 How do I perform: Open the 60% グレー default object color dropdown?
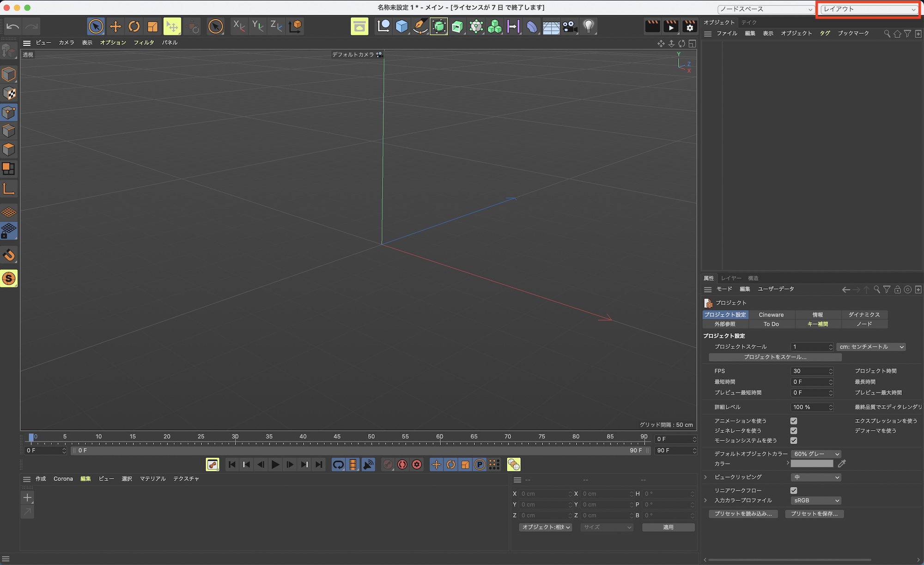pos(816,454)
